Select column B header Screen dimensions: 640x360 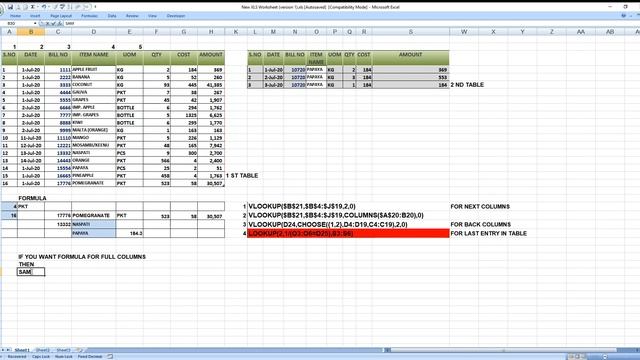click(x=31, y=31)
